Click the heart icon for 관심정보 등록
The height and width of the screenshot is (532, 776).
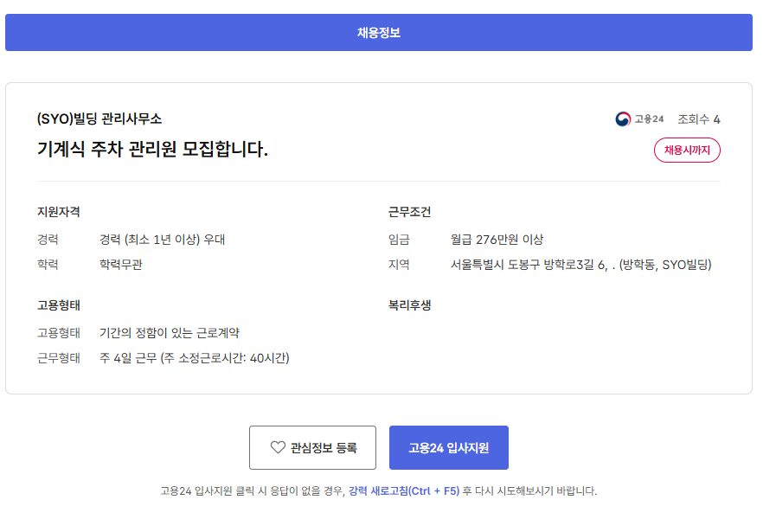(x=278, y=447)
